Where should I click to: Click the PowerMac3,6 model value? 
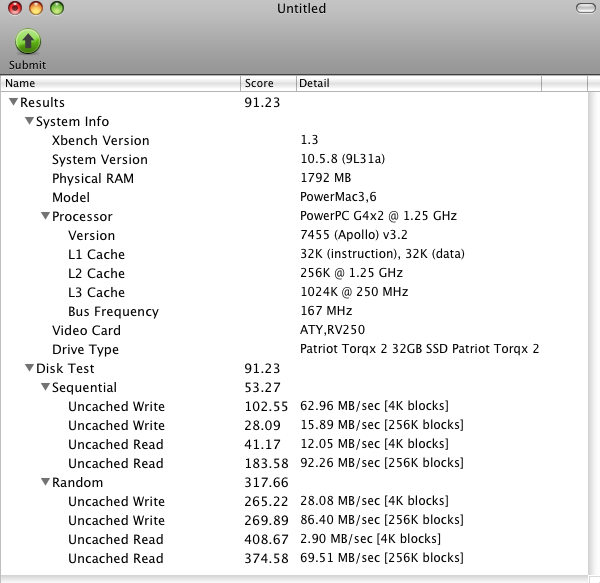338,197
